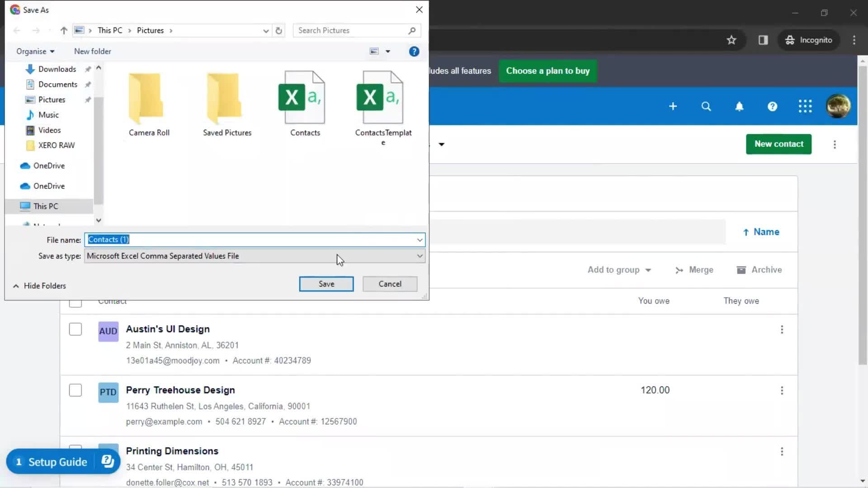
Task: Open the Chrome three-dot menu
Action: 854,40
